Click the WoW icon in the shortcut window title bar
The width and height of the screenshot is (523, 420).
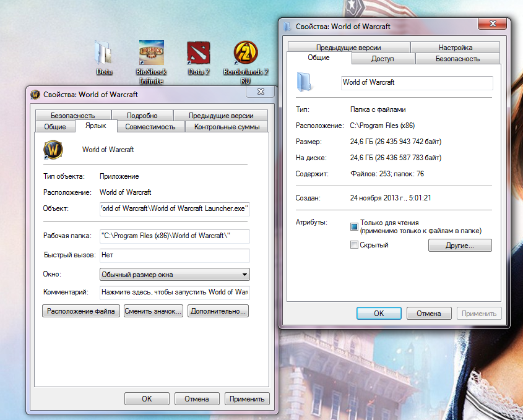coord(35,95)
